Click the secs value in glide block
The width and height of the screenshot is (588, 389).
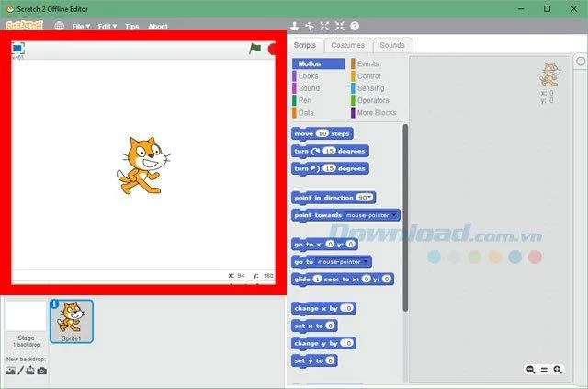click(x=317, y=279)
